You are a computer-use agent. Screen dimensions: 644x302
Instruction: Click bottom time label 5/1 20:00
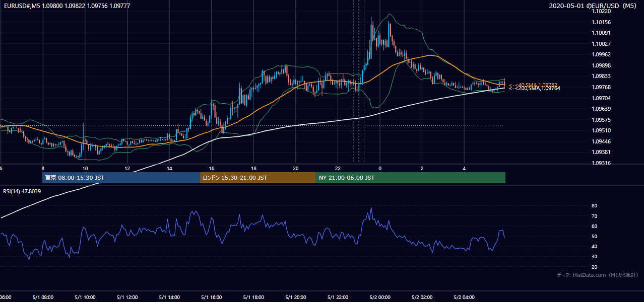tap(295, 297)
